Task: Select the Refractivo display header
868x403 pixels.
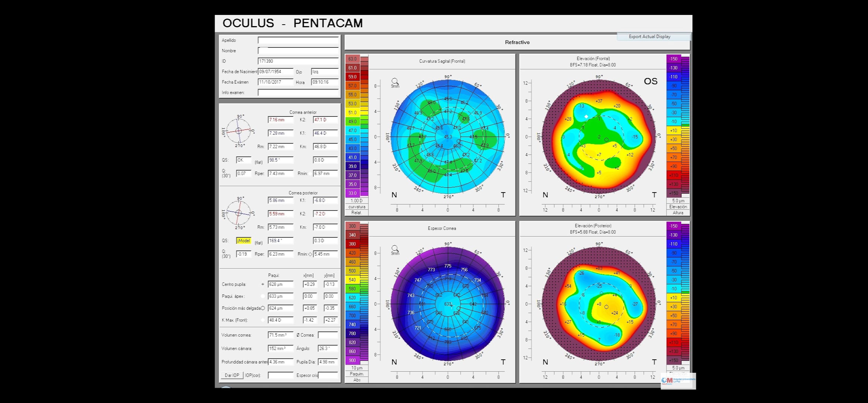Action: point(517,43)
